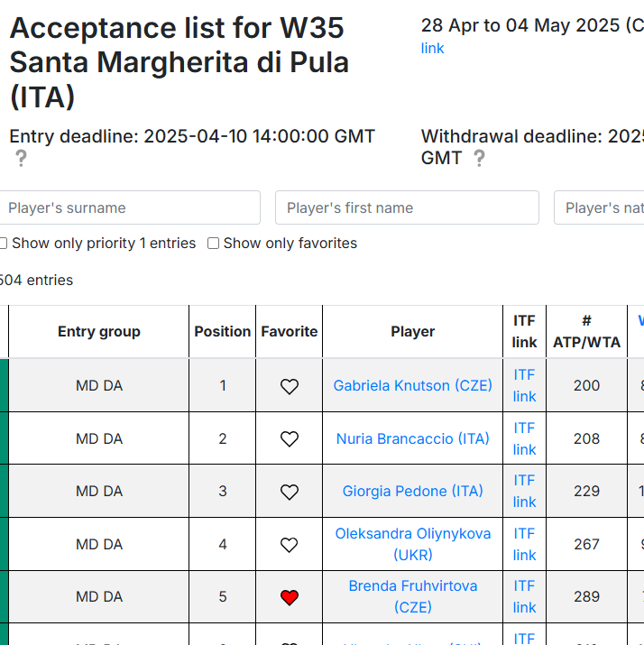The image size is (644, 645).
Task: Open Brenda Fruhvirtova player page
Action: tap(412, 596)
